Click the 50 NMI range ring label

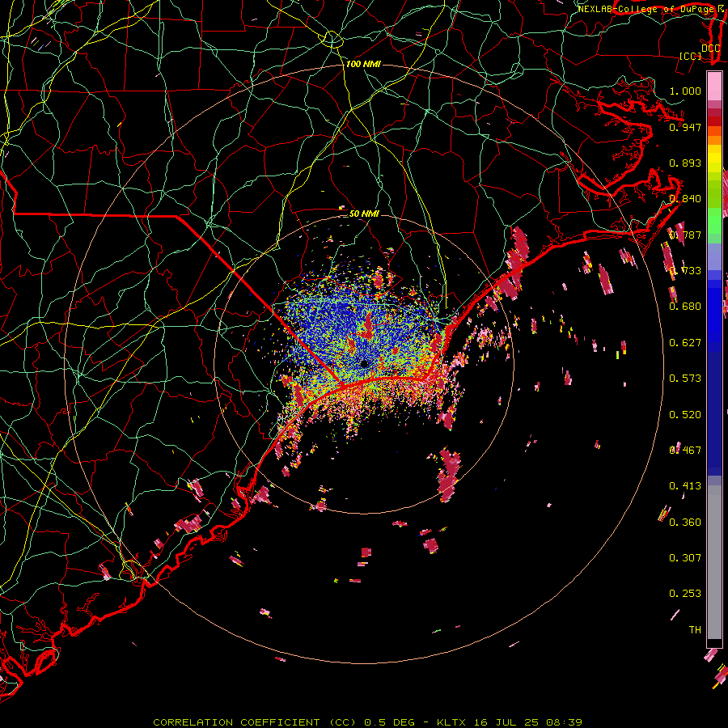[364, 214]
